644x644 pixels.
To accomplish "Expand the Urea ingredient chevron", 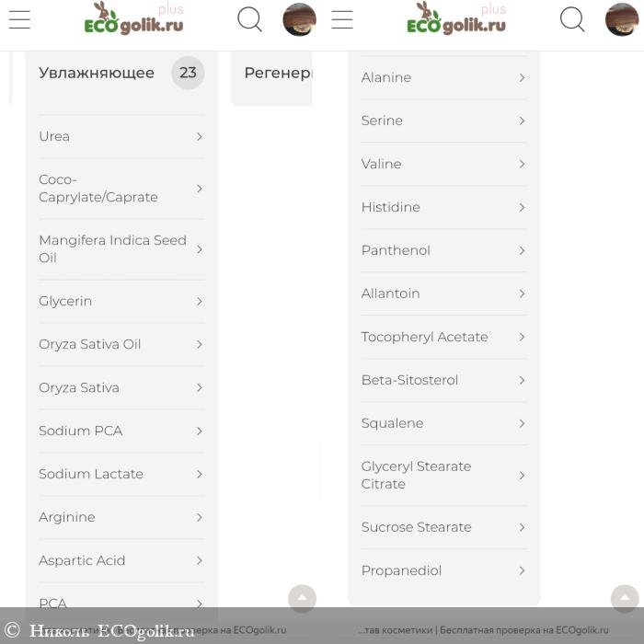I will click(x=200, y=136).
